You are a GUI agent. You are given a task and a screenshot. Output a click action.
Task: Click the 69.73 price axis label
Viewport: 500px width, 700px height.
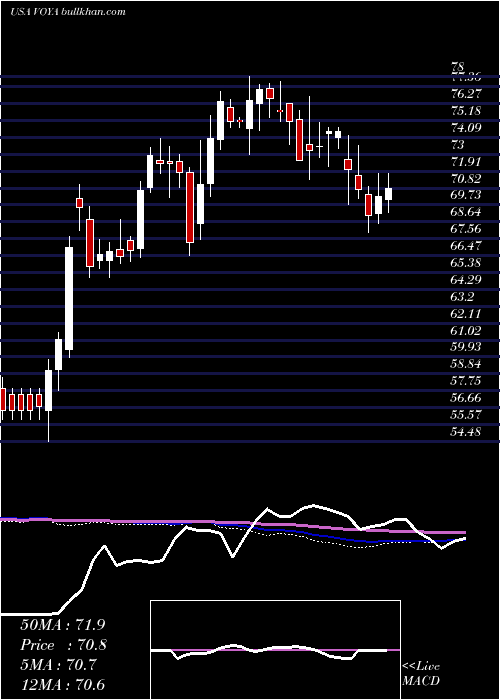point(467,195)
